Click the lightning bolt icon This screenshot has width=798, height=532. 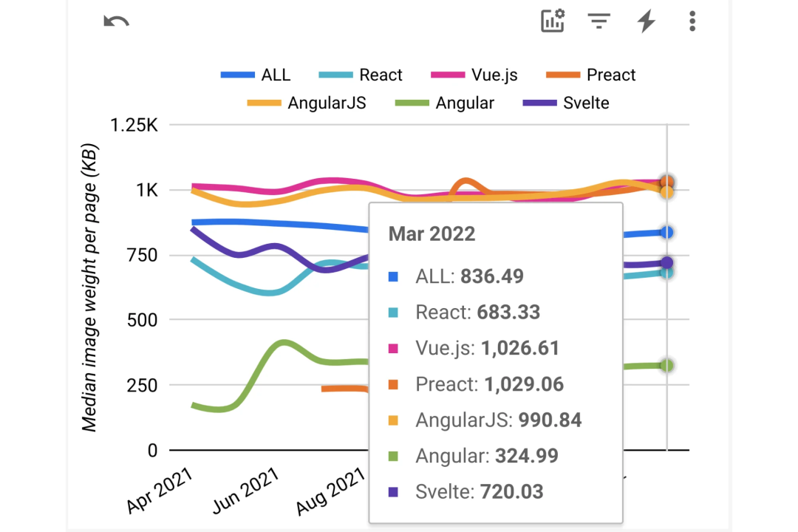(x=647, y=21)
